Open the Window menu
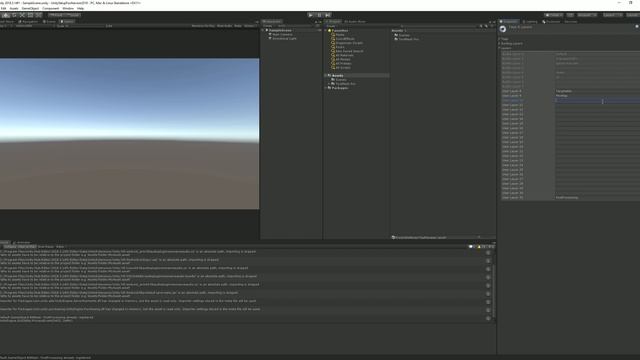Image resolution: width=640 pixels, height=360 pixels. pyautogui.click(x=68, y=8)
